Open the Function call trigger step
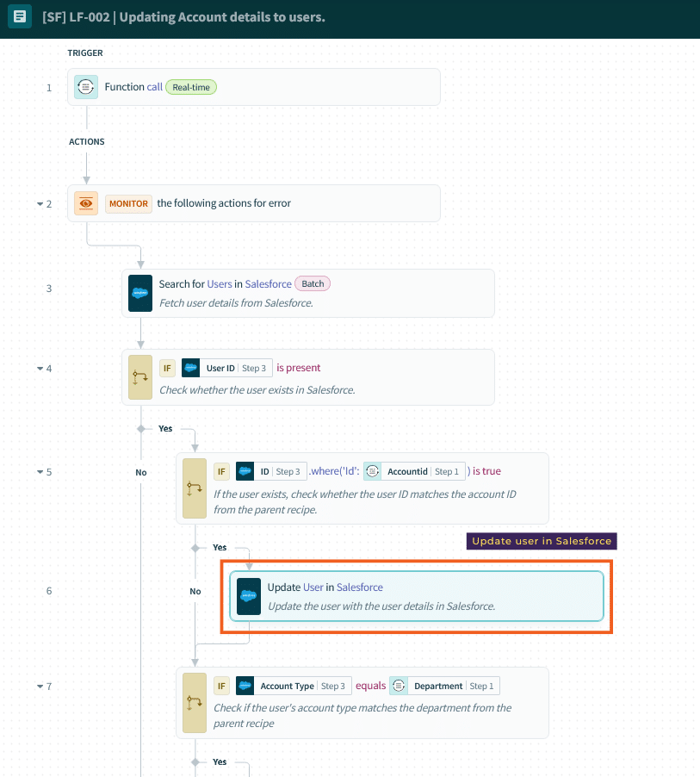This screenshot has height=777, width=700. pos(254,87)
